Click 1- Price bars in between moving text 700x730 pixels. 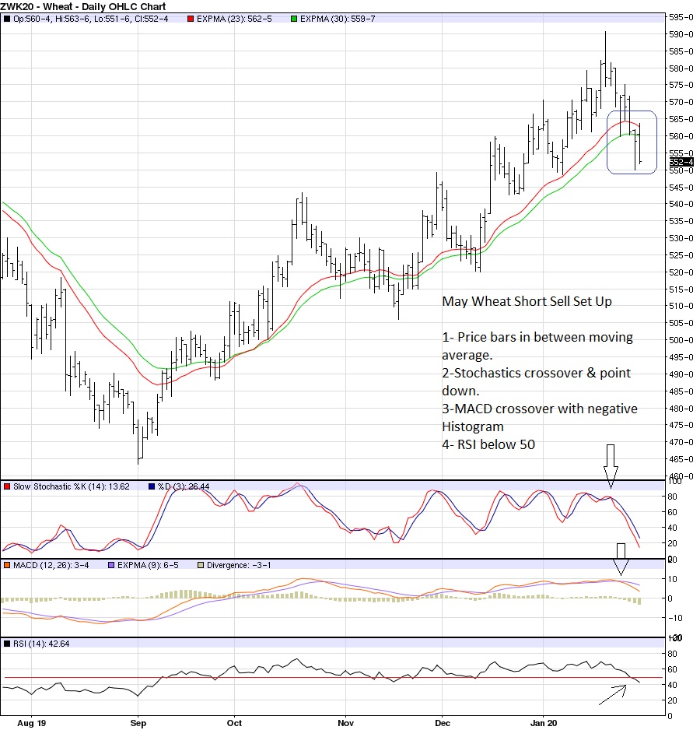click(x=537, y=338)
